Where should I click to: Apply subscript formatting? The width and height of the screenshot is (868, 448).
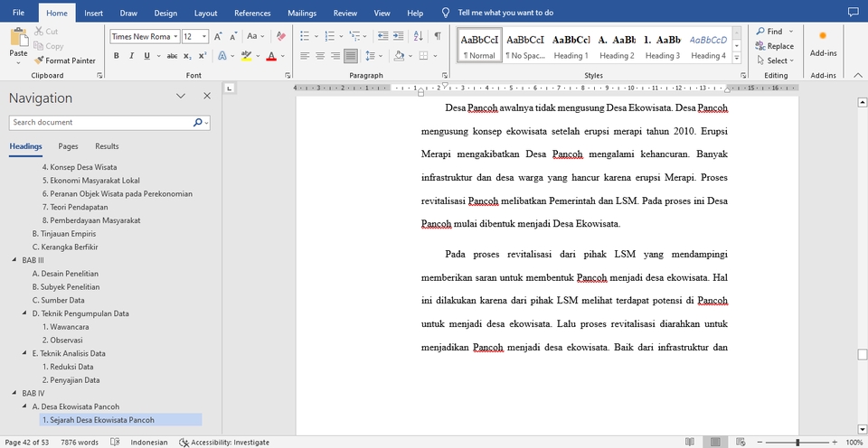pos(188,56)
